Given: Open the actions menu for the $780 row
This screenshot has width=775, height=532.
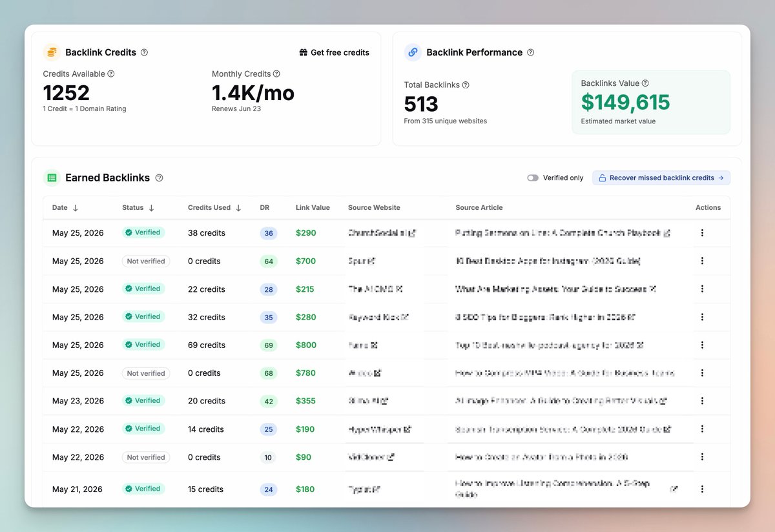Looking at the screenshot, I should (702, 373).
